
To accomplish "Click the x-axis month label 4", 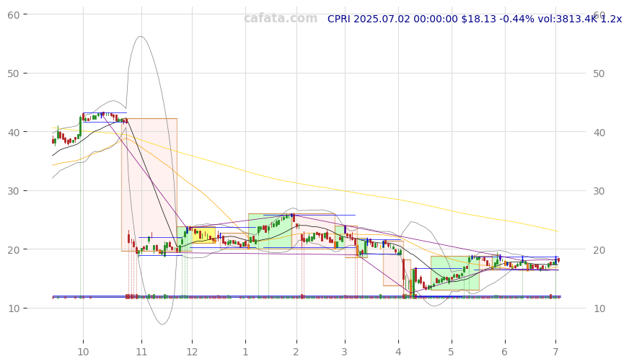I will click(x=398, y=352).
